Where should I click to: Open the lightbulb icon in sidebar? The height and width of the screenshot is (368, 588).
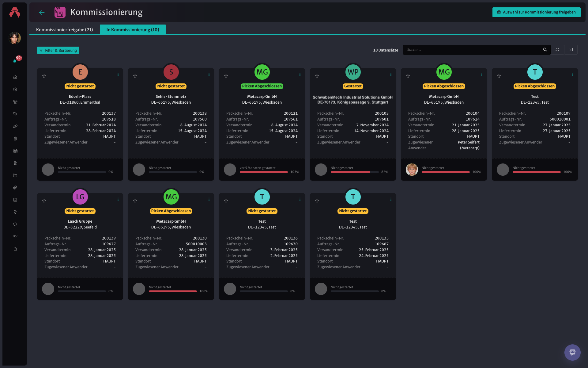pos(15,212)
